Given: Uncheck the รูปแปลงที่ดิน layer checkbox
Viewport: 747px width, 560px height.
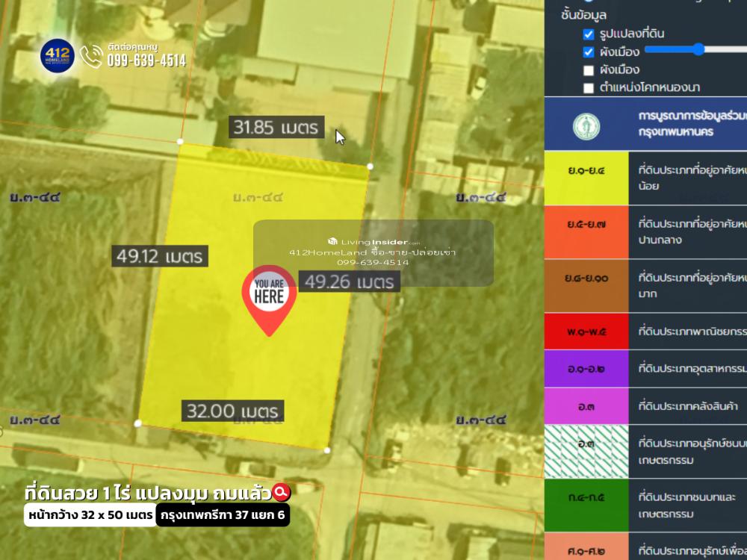Looking at the screenshot, I should click(589, 34).
